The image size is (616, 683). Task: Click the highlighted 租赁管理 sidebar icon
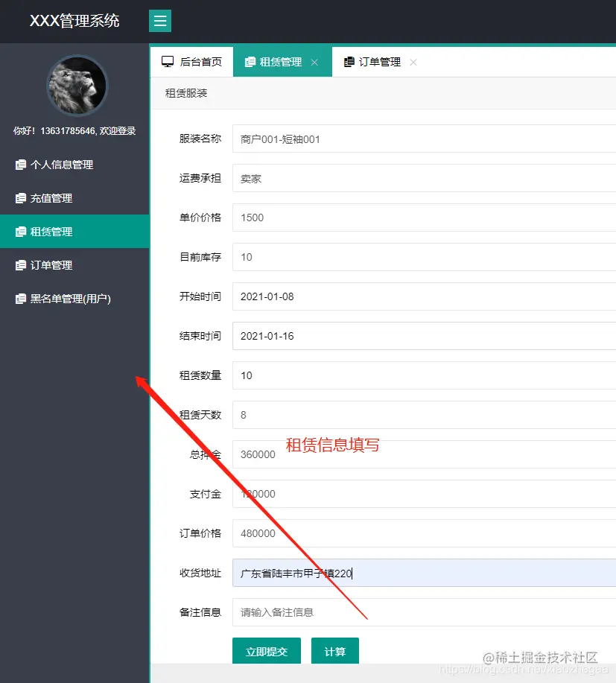(x=20, y=232)
